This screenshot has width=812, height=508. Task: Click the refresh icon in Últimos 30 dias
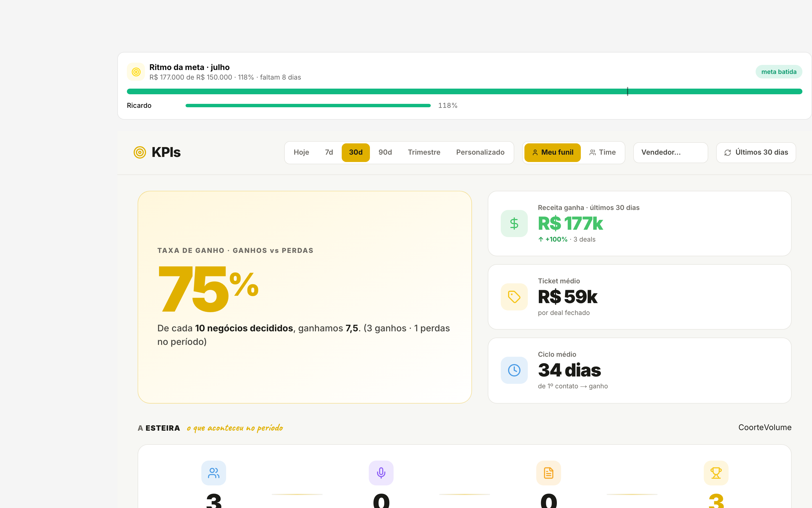pyautogui.click(x=727, y=153)
